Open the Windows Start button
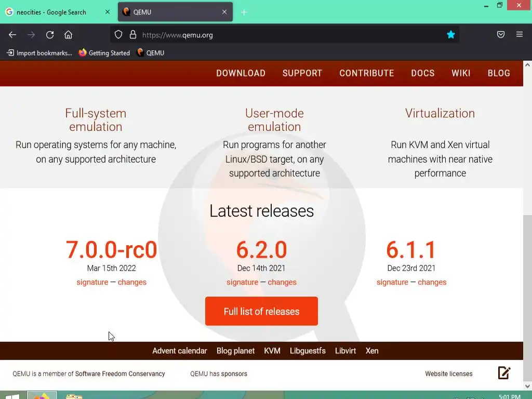Viewport: 532px width, 399px height. click(x=12, y=396)
